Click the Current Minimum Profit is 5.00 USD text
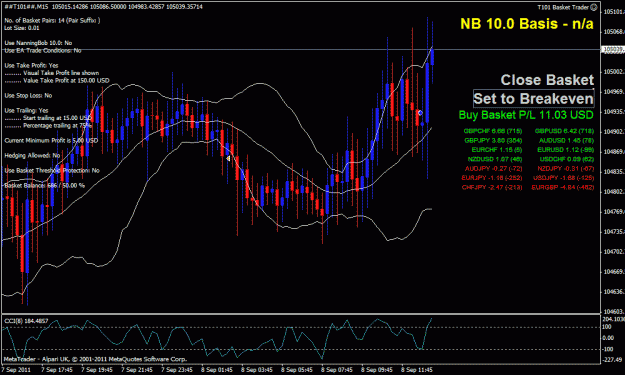The height and width of the screenshot is (375, 625). [x=51, y=140]
